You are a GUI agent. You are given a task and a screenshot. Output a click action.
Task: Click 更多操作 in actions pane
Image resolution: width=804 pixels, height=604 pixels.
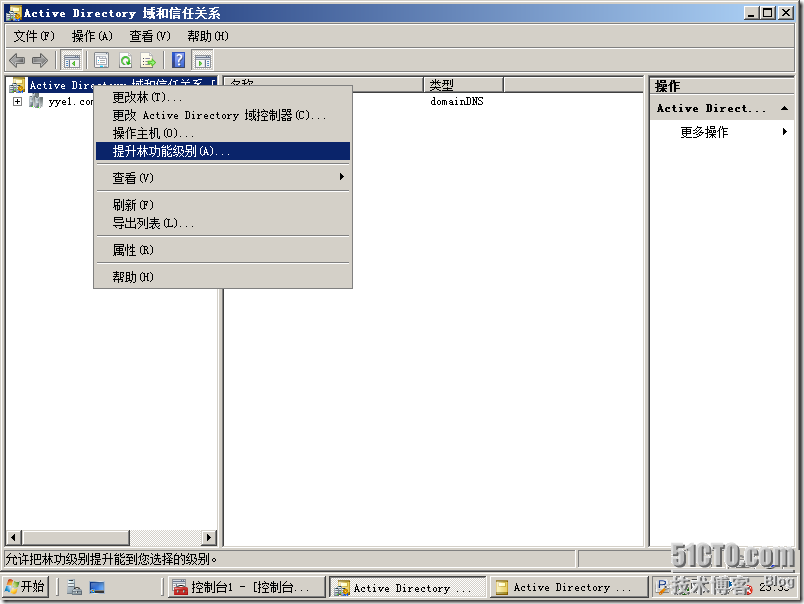click(704, 132)
